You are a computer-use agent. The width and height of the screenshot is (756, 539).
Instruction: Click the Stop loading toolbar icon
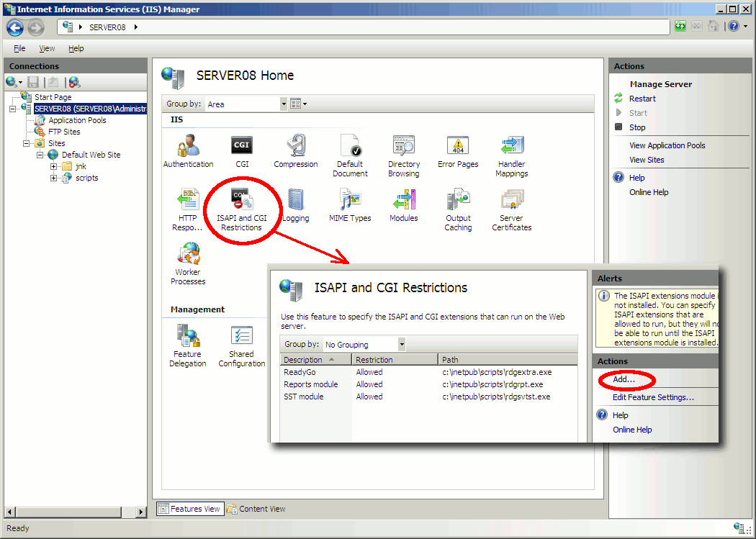(697, 27)
